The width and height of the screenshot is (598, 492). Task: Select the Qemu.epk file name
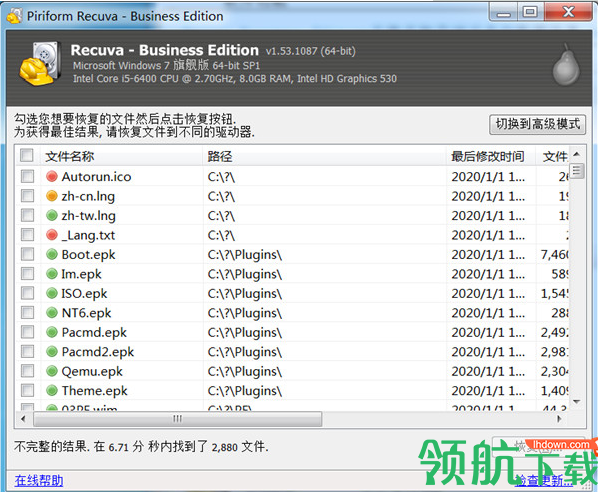[x=92, y=371]
